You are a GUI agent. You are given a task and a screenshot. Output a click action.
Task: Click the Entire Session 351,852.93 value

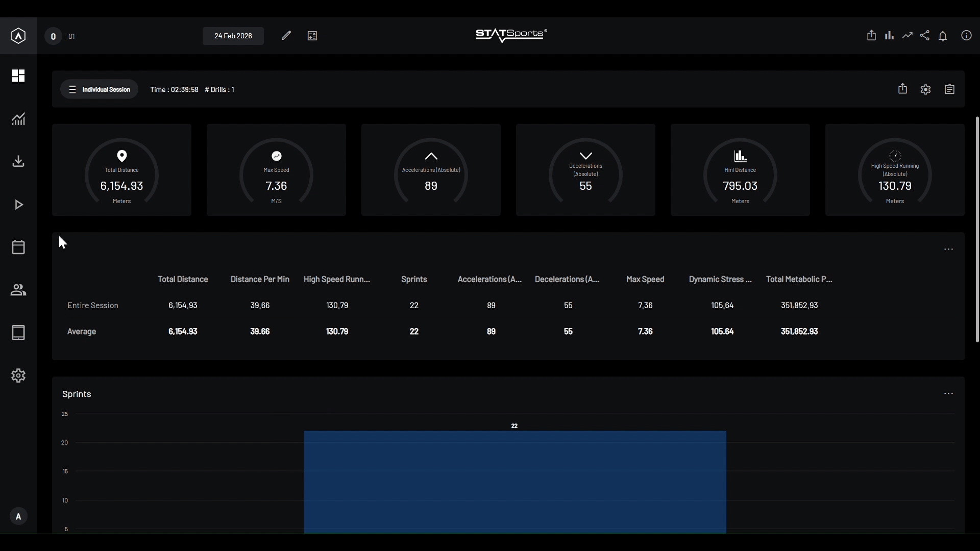(799, 305)
